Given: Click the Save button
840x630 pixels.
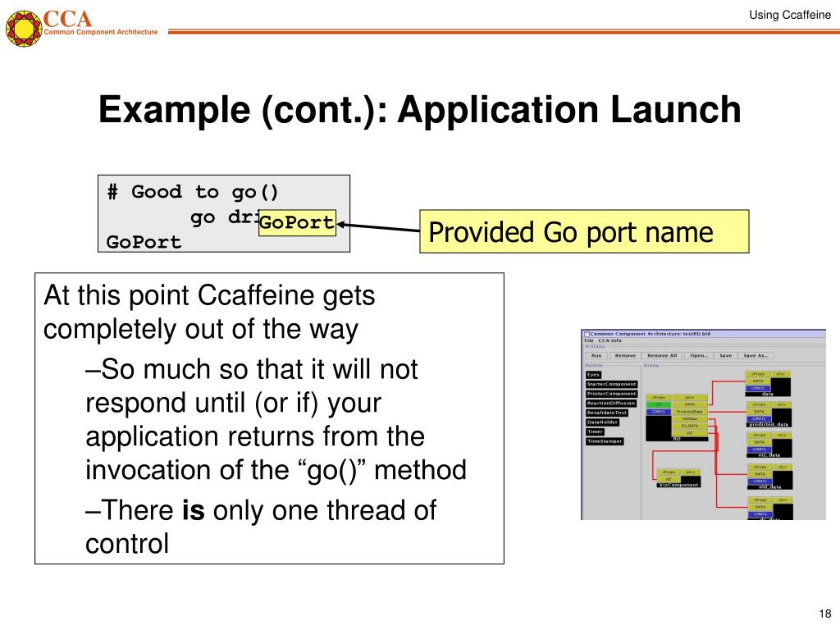Looking at the screenshot, I should pos(726,356).
